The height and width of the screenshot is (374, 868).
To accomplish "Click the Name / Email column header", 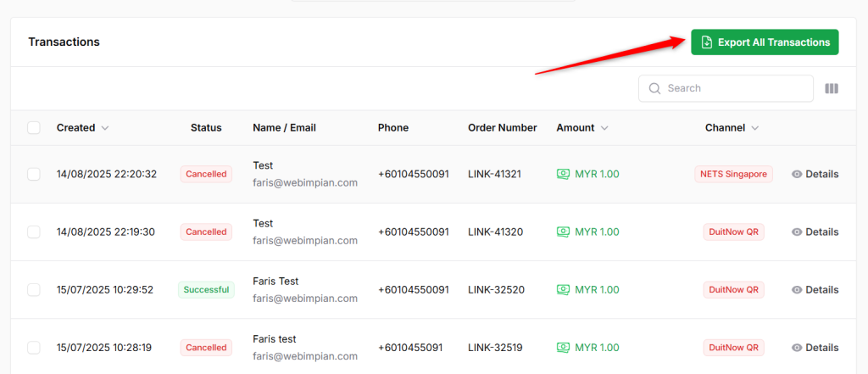I will tap(285, 127).
